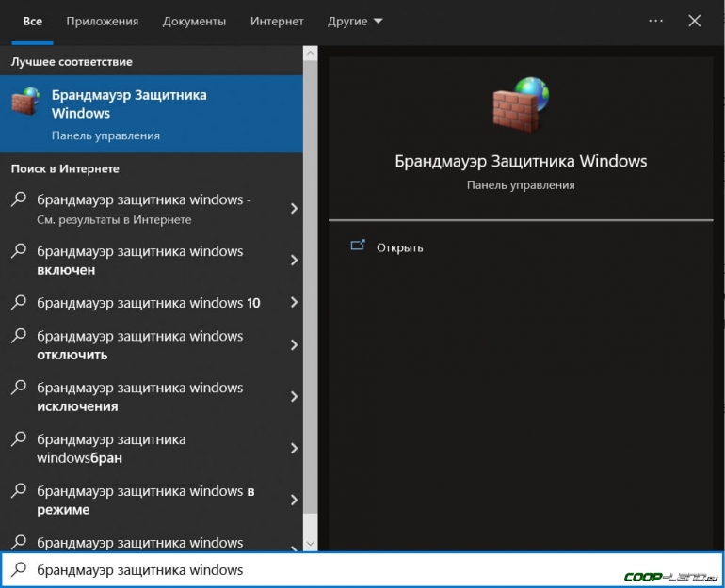This screenshot has height=588, width=725.
Task: Click search icon next to 'включен' suggestion
Action: (18, 251)
